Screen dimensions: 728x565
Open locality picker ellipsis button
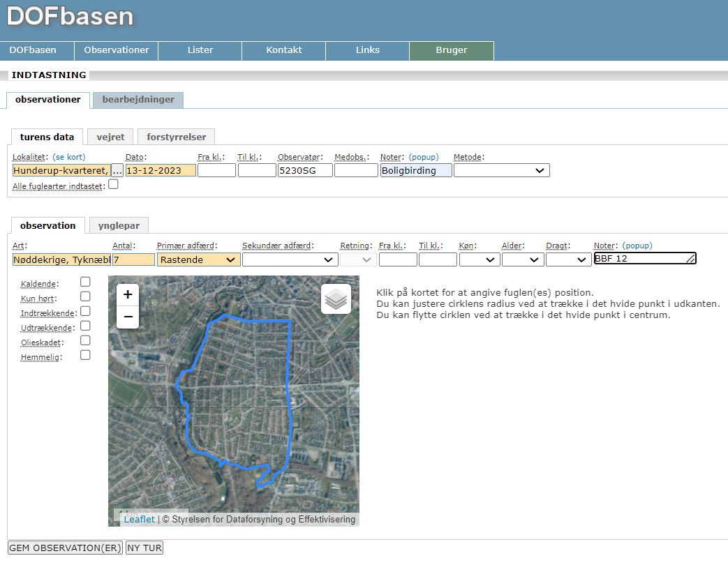[117, 171]
